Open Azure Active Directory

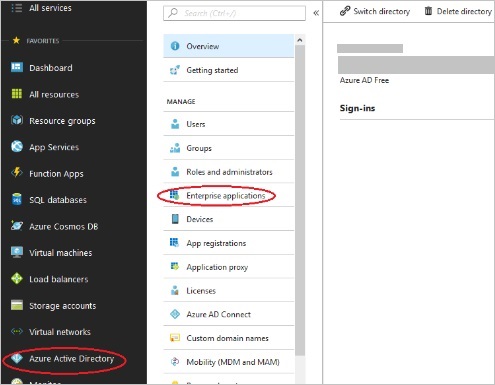pyautogui.click(x=73, y=359)
